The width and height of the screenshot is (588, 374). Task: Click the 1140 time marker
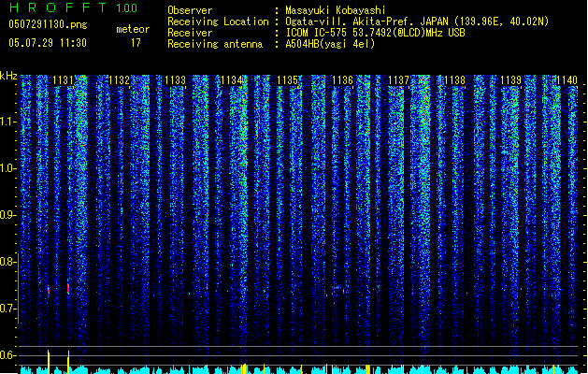[566, 80]
